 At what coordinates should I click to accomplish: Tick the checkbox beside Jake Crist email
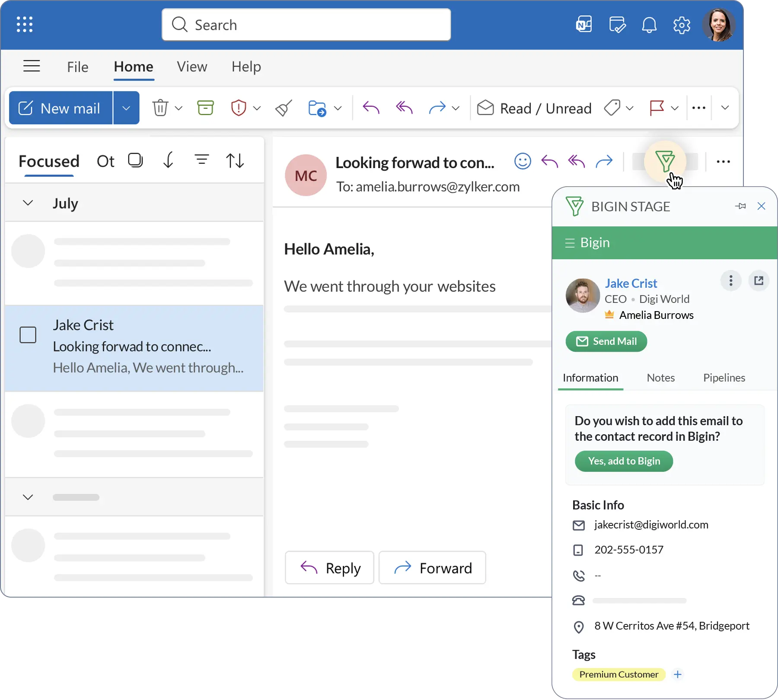pos(28,335)
